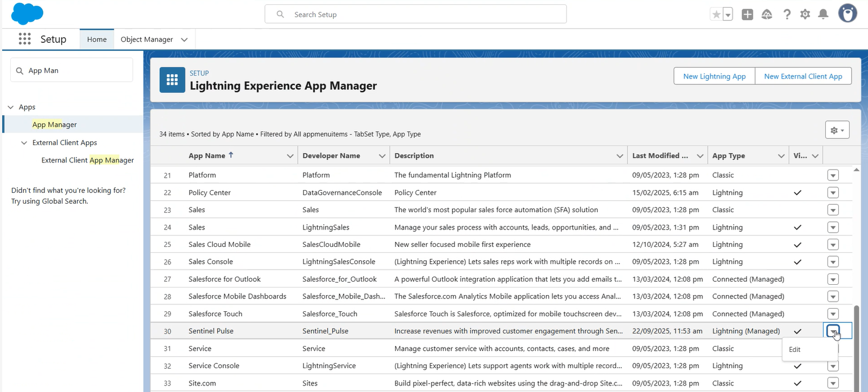
Task: Open the Favorites star icon
Action: pyautogui.click(x=716, y=15)
